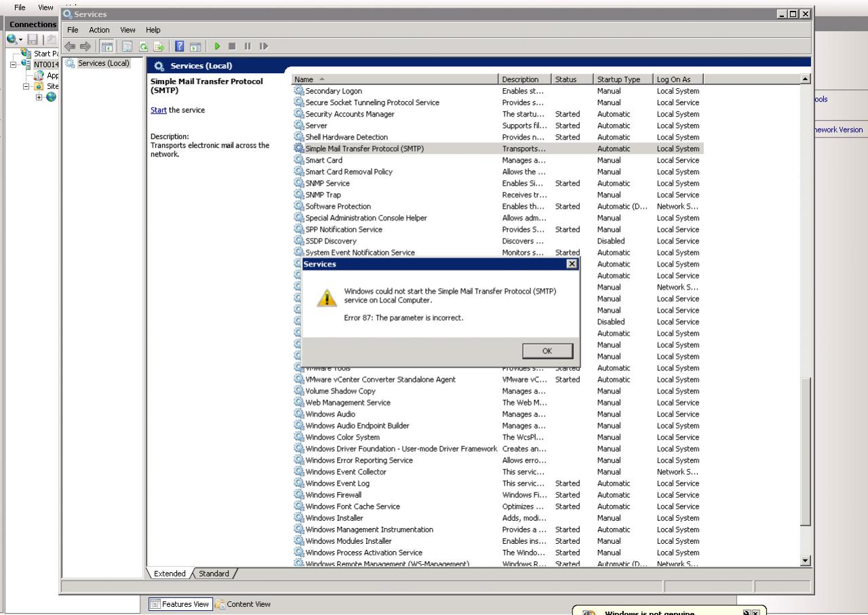Viewport: 868px width, 615px height.
Task: Click the yellow warning icon in the error dialog
Action: click(x=327, y=298)
